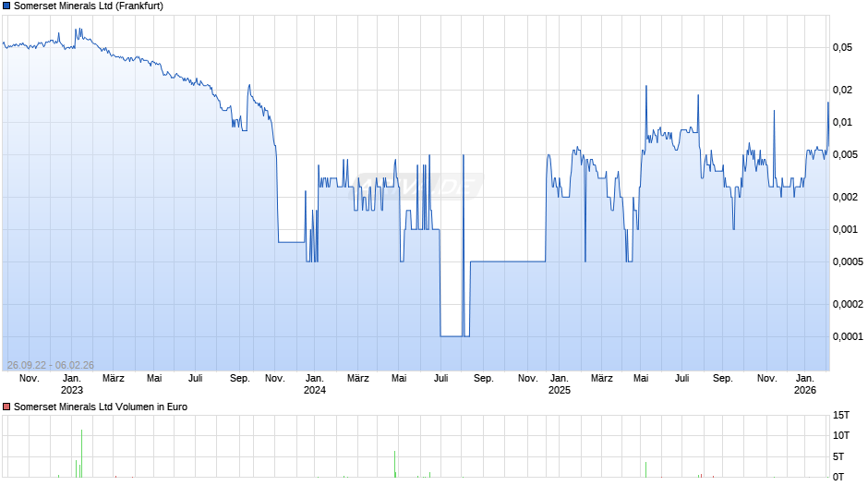The height and width of the screenshot is (486, 868).
Task: Click the first 'Nov.' time axis label
Action: pos(30,379)
